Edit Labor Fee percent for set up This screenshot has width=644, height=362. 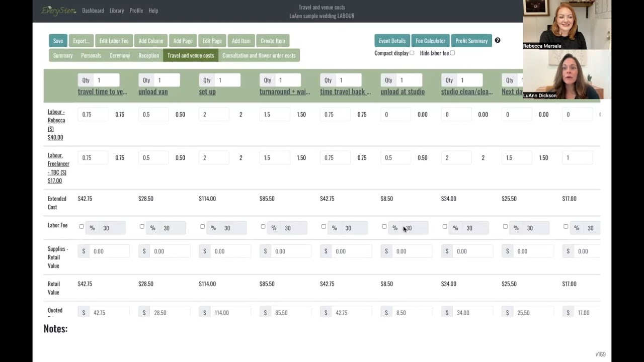pos(233,228)
